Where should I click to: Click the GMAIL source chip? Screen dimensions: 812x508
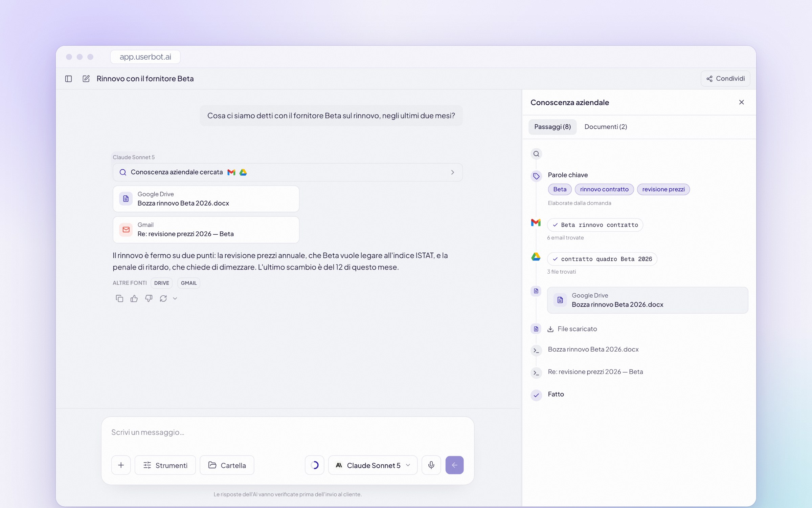[x=189, y=283]
